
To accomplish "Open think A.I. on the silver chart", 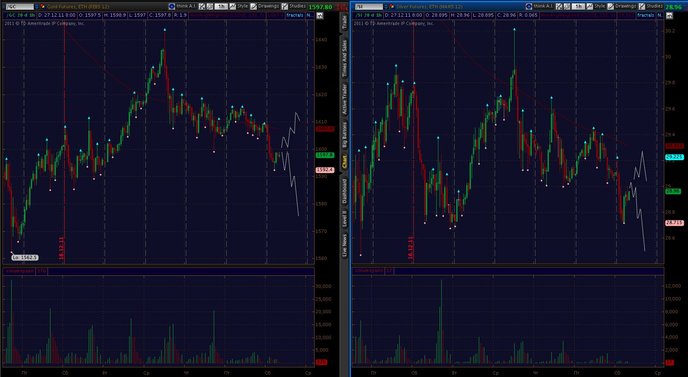I will (540, 6).
